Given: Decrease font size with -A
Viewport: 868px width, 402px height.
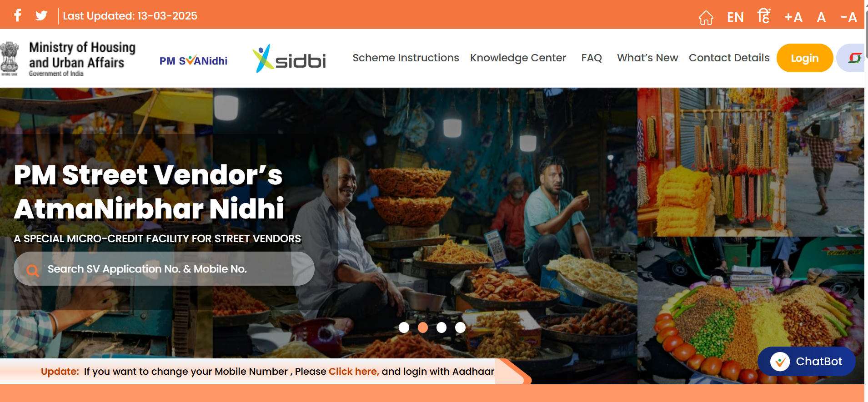Looking at the screenshot, I should pyautogui.click(x=848, y=17).
